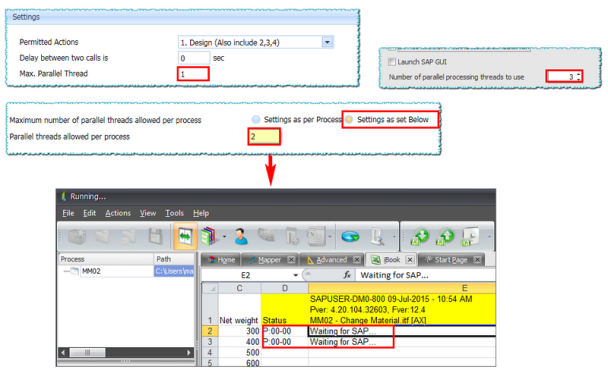Click the greyed-out floppy disk save icon
608x370 pixels.
click(155, 236)
